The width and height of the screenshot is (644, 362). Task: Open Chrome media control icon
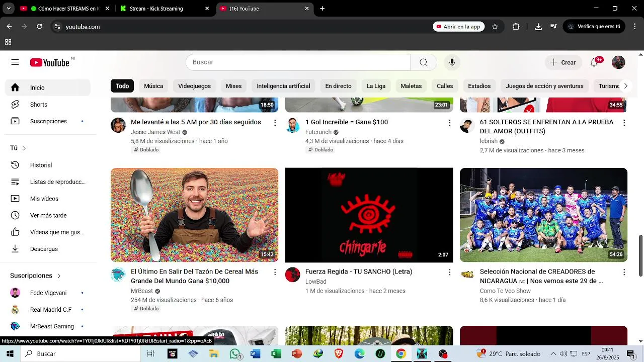pyautogui.click(x=553, y=27)
